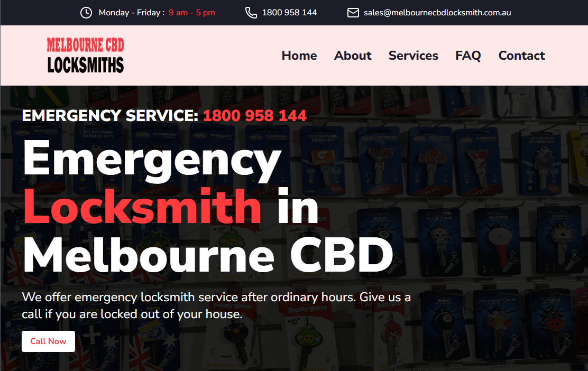Go to the FAQ section
Image resolution: width=588 pixels, height=371 pixels.
(468, 55)
